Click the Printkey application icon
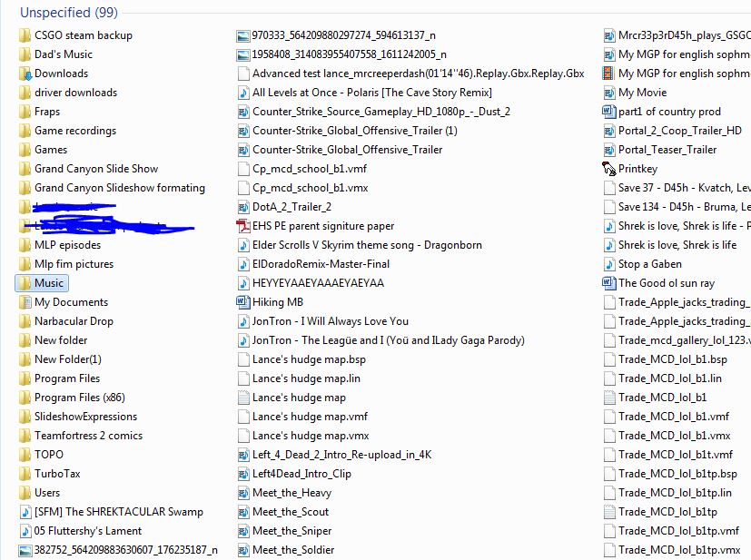This screenshot has height=560, width=751. [608, 169]
